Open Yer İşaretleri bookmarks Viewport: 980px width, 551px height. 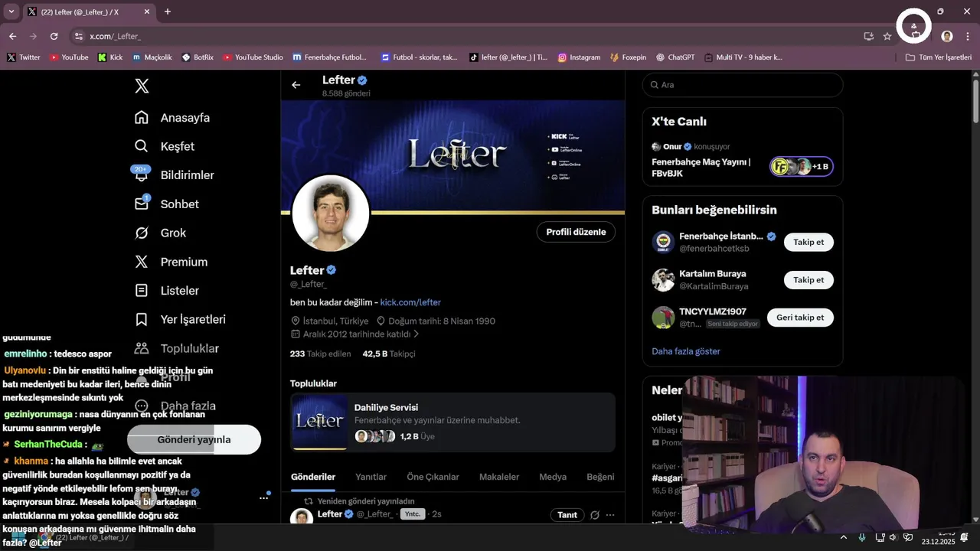[x=181, y=319]
